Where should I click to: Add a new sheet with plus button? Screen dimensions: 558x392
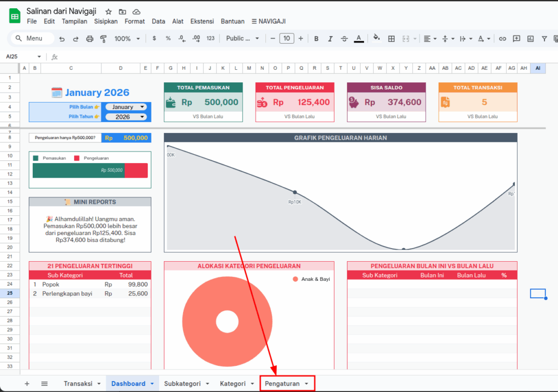[27, 384]
